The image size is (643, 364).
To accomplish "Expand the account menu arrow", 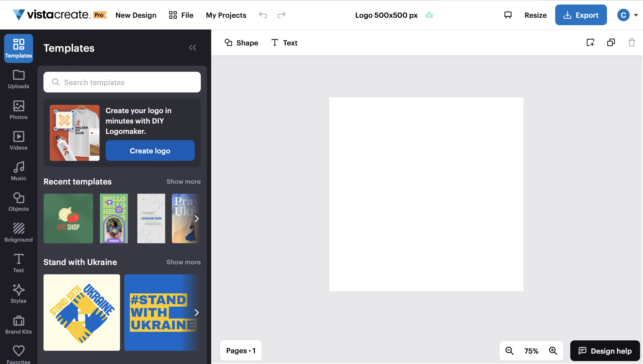I will coord(636,15).
